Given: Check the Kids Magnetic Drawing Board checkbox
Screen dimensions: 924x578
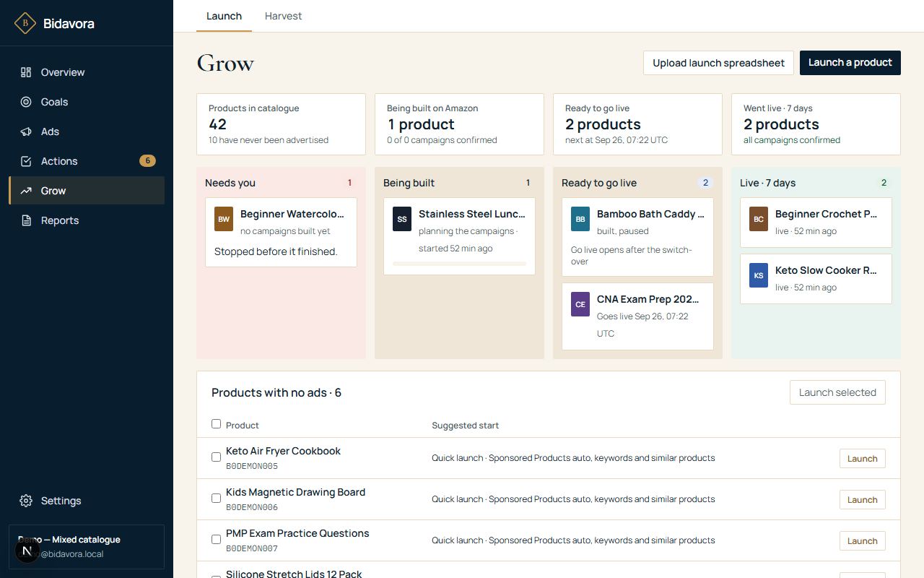Looking at the screenshot, I should (x=216, y=498).
